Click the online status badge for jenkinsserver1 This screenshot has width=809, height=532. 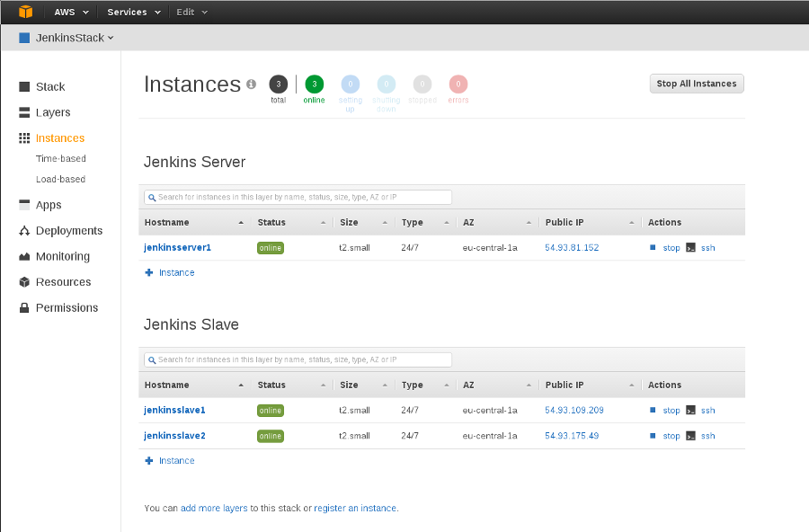[x=271, y=248]
